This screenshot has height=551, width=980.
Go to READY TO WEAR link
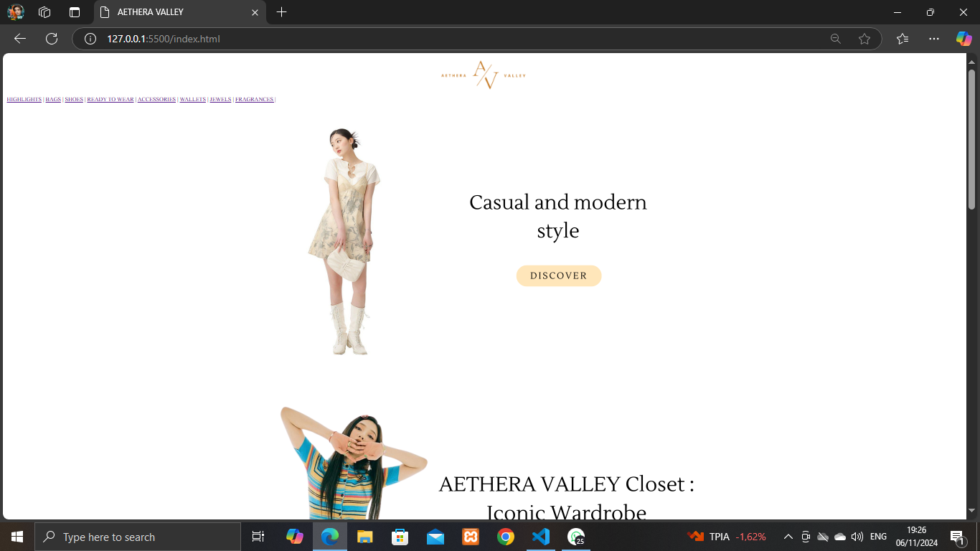click(x=110, y=100)
